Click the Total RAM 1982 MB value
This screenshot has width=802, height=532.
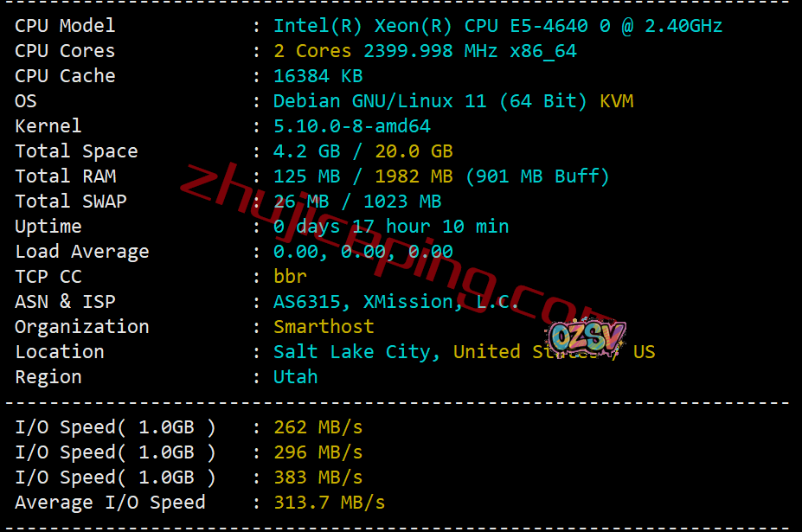[414, 176]
